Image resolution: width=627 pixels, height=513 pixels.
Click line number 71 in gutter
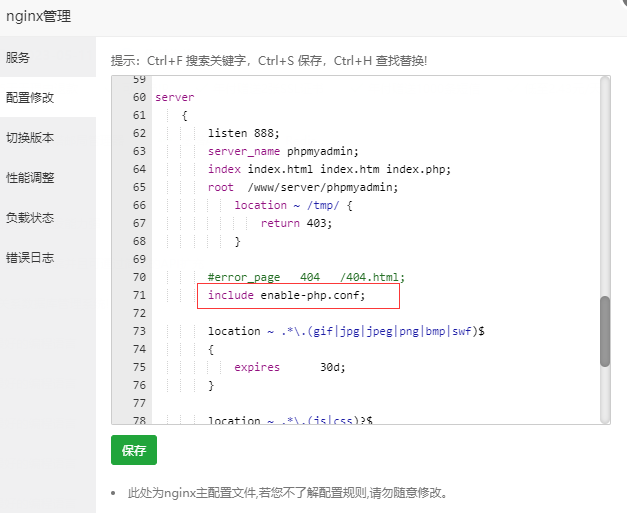pyautogui.click(x=139, y=296)
